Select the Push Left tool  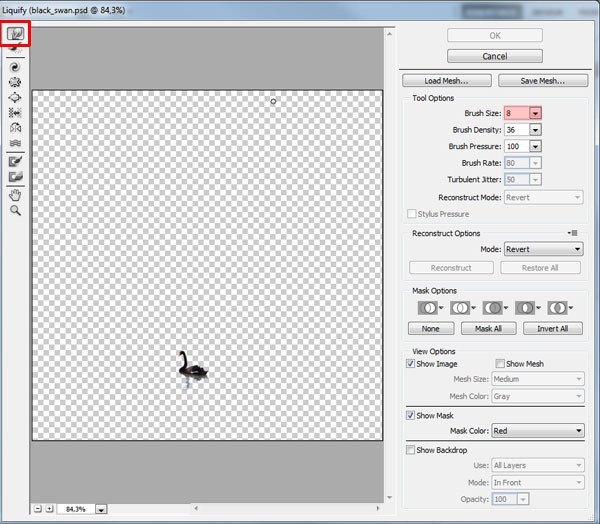click(x=15, y=113)
